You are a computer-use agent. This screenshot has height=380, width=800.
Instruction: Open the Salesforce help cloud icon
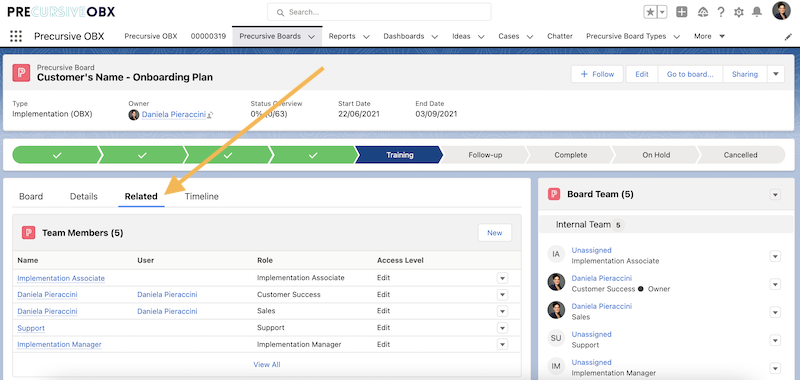coord(703,12)
